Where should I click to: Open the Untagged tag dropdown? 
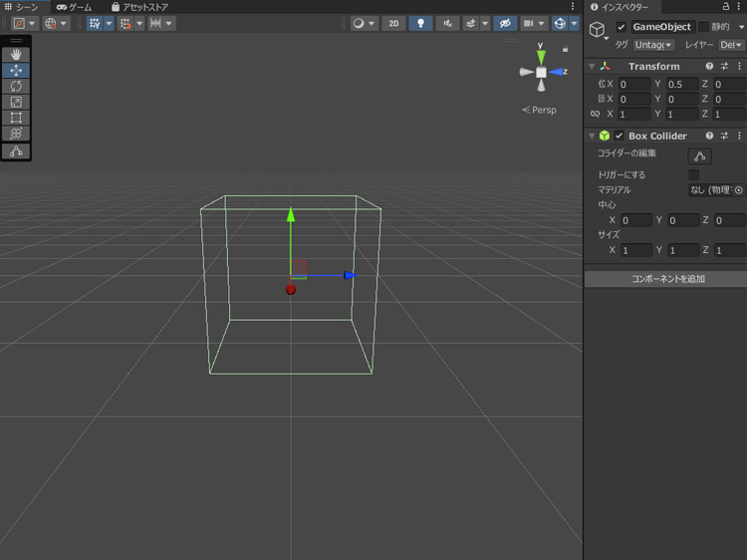pos(654,45)
